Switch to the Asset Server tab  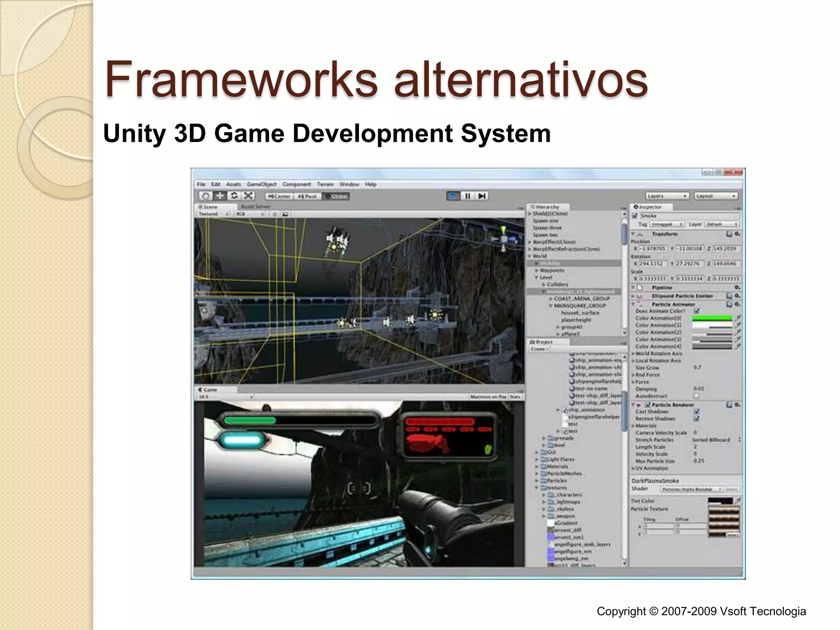(255, 207)
